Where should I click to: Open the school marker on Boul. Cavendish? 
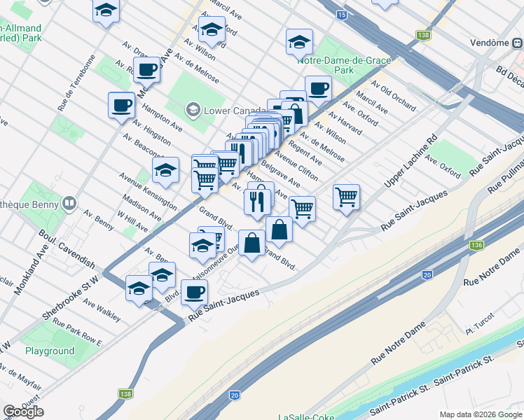click(139, 289)
